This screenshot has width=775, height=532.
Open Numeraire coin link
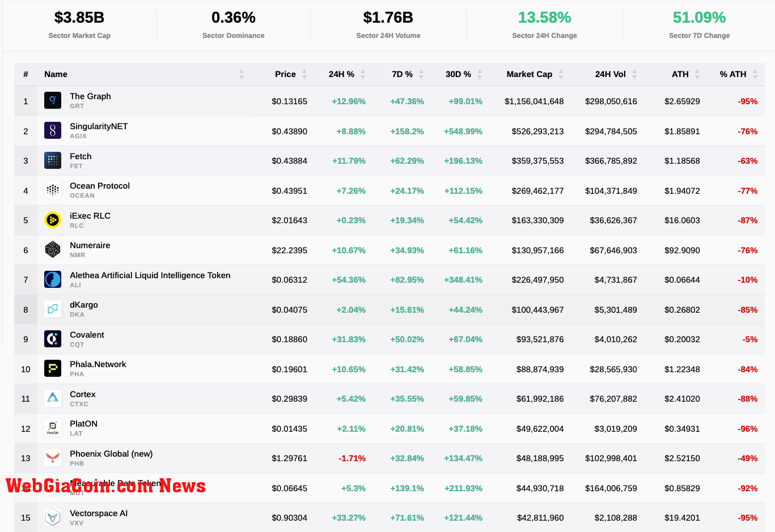coord(90,245)
